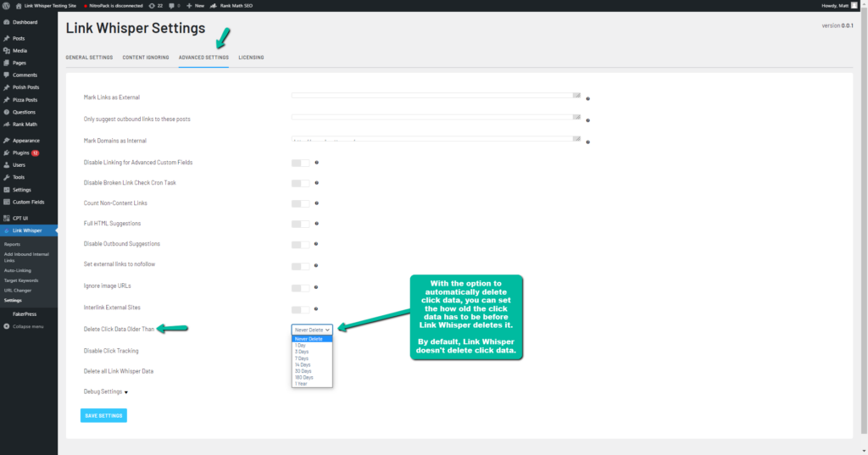Click the Save Settings button
The height and width of the screenshot is (455, 868).
click(x=103, y=416)
